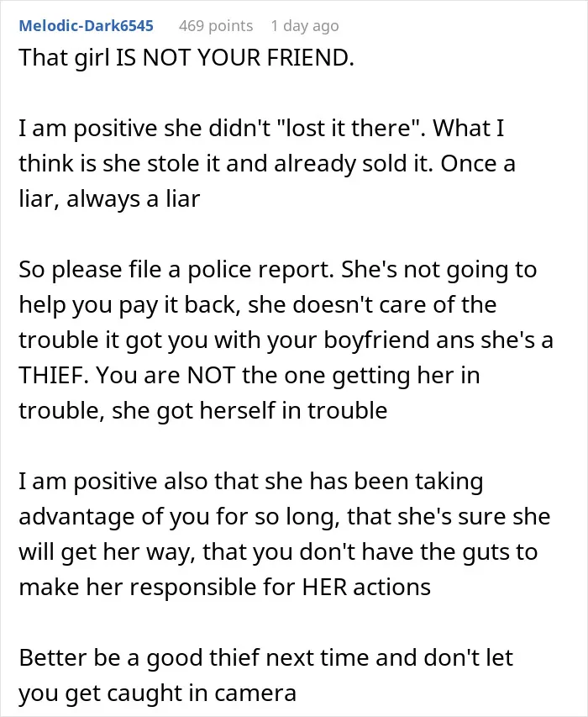The width and height of the screenshot is (588, 717).
Task: Click the 469 points score label
Action: (x=216, y=26)
